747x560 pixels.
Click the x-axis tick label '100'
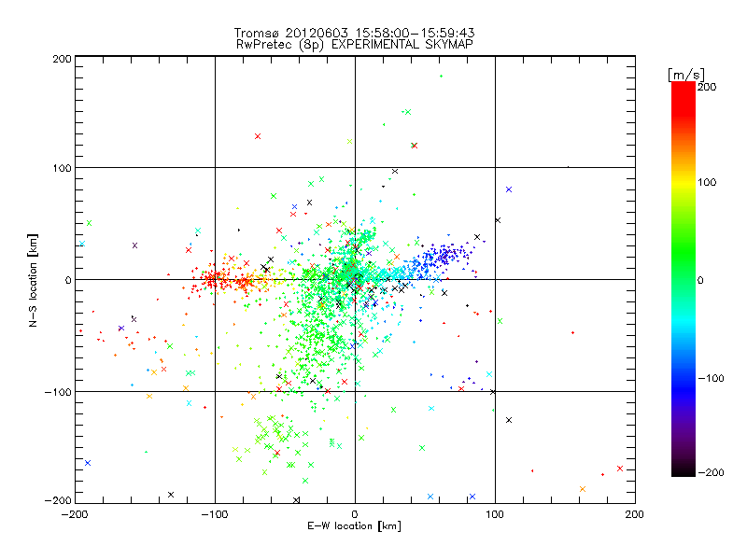coord(495,514)
